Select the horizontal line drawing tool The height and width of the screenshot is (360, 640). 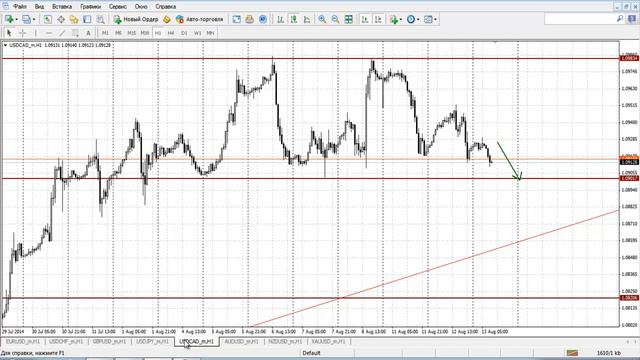click(x=49, y=33)
